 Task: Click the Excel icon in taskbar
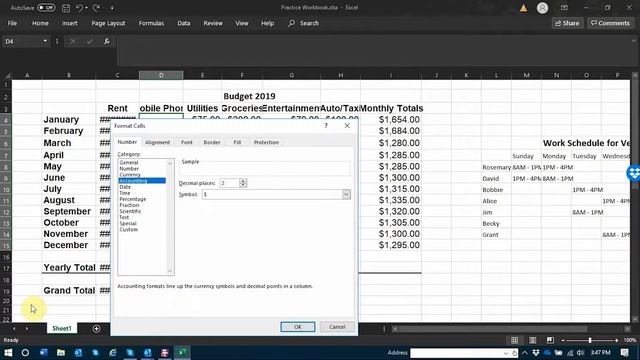point(182,352)
